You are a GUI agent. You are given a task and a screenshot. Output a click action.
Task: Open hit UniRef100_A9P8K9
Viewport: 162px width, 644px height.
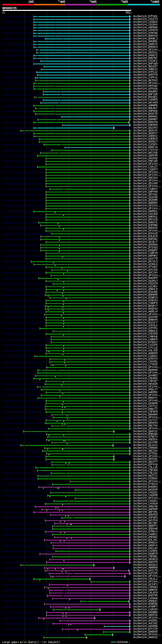point(145,125)
